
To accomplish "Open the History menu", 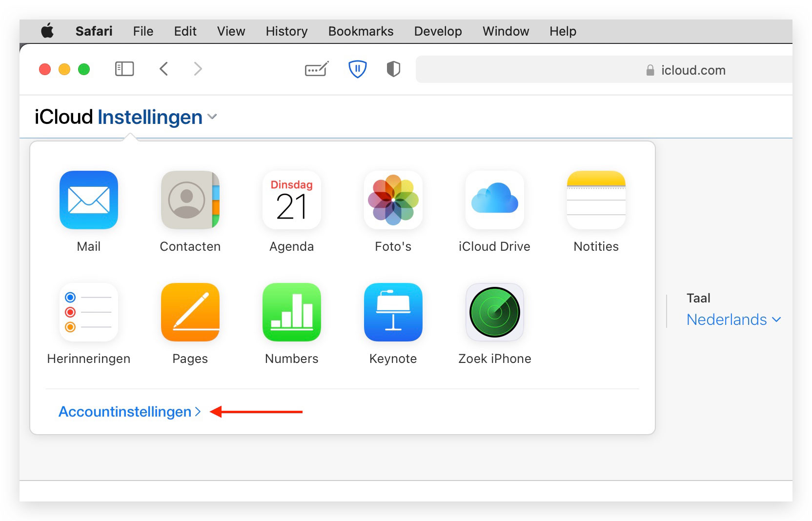I will [286, 31].
